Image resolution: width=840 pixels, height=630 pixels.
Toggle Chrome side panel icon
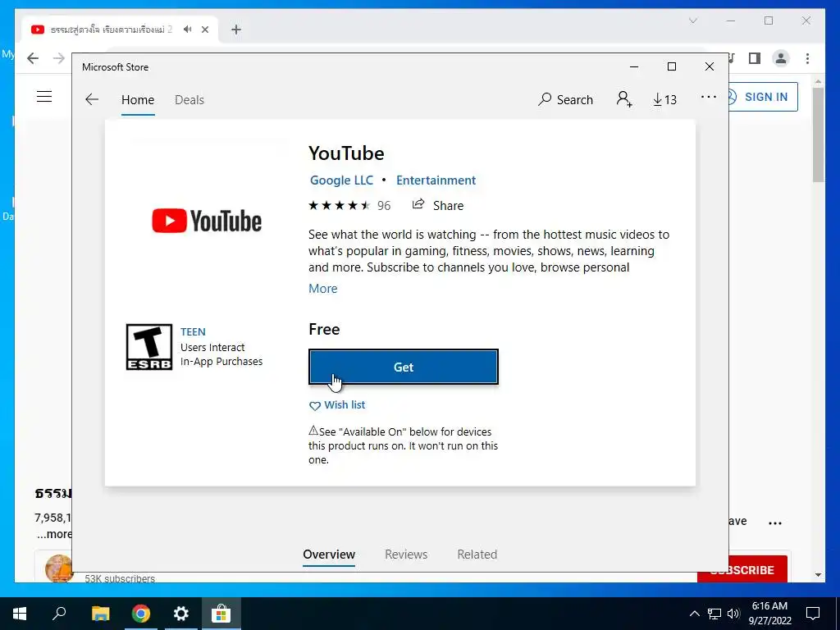[x=755, y=58]
